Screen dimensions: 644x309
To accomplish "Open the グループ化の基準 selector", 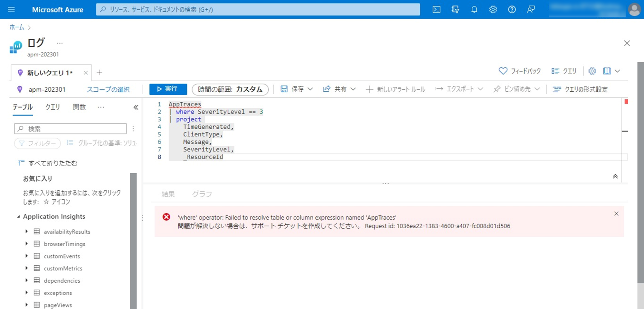I will tap(101, 143).
